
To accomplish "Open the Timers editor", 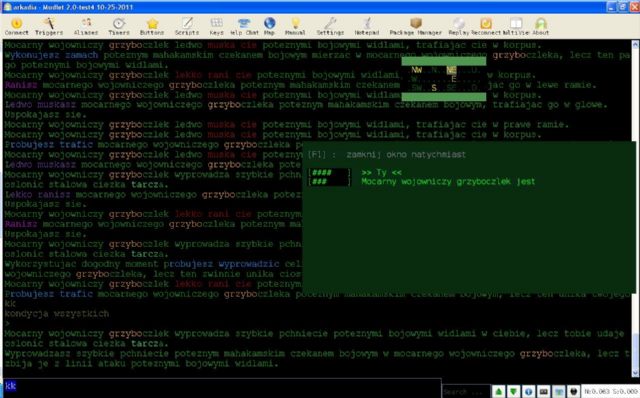I will (119, 27).
